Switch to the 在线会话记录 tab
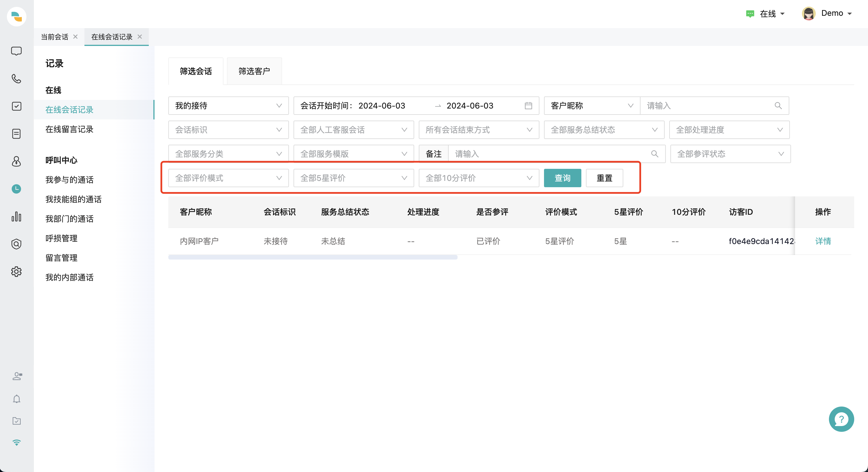This screenshot has height=472, width=868. tap(112, 37)
